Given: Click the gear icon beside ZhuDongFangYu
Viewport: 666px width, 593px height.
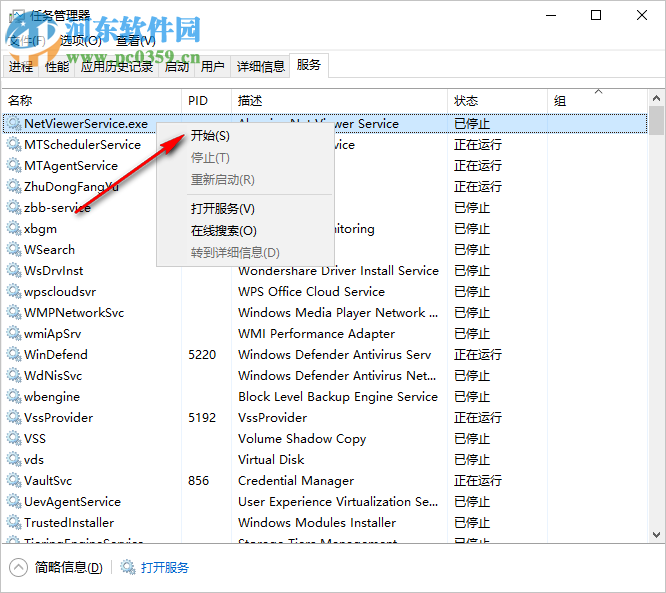Looking at the screenshot, I should click(14, 186).
